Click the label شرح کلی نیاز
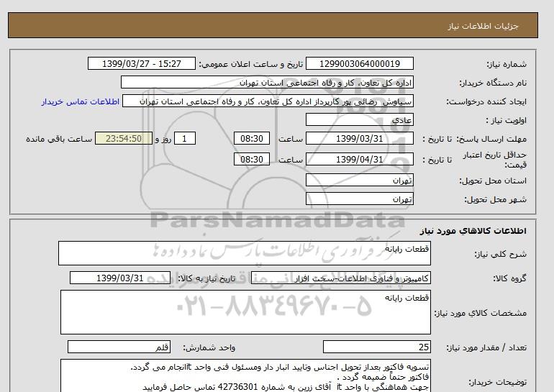The height and width of the screenshot is (392, 554). click(500, 254)
